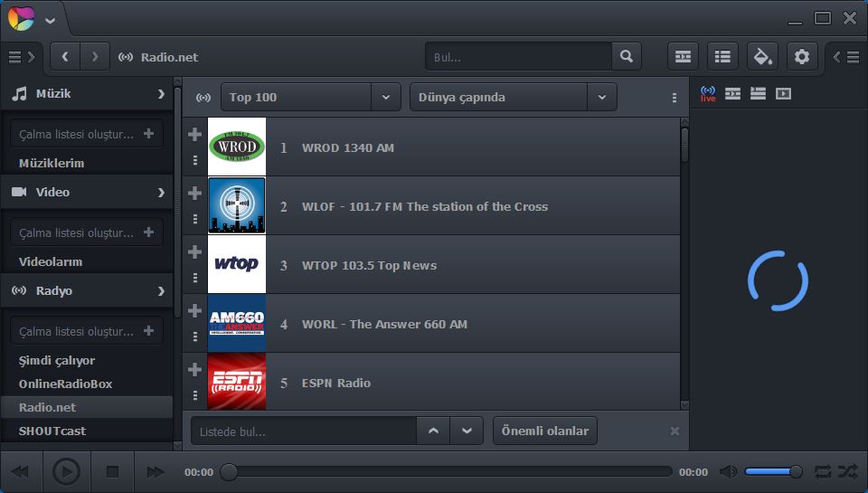Add playlist under Radyo with plus
Image resolution: width=868 pixels, height=493 pixels.
click(x=148, y=331)
